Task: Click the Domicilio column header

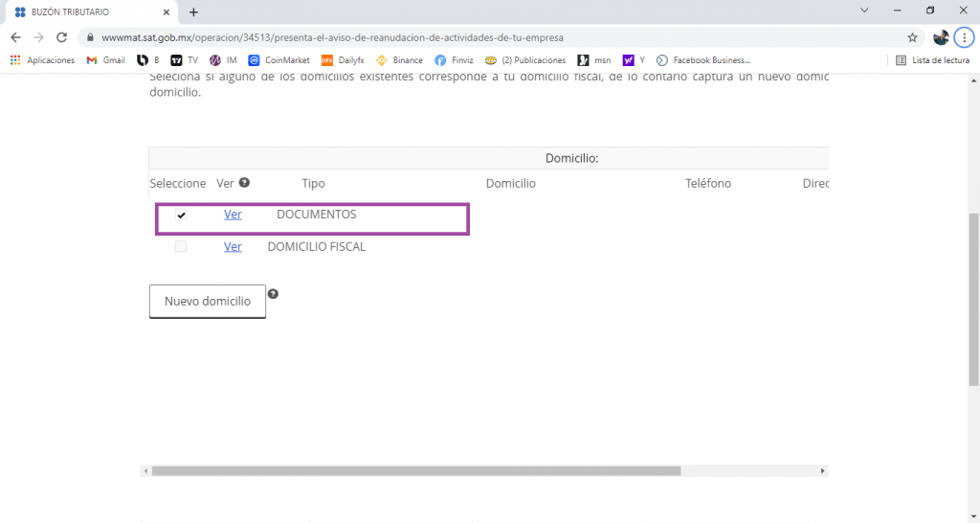Action: click(x=511, y=183)
